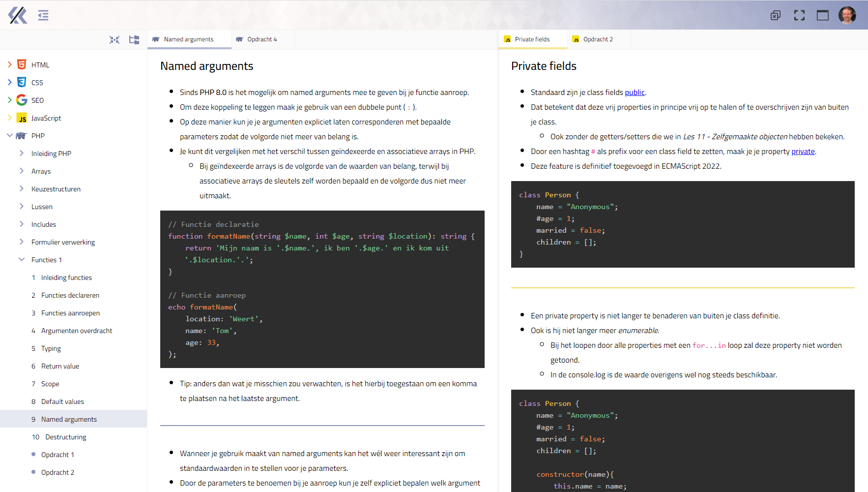Follow the 'private' hyperlink
The image size is (868, 492).
pyautogui.click(x=803, y=152)
